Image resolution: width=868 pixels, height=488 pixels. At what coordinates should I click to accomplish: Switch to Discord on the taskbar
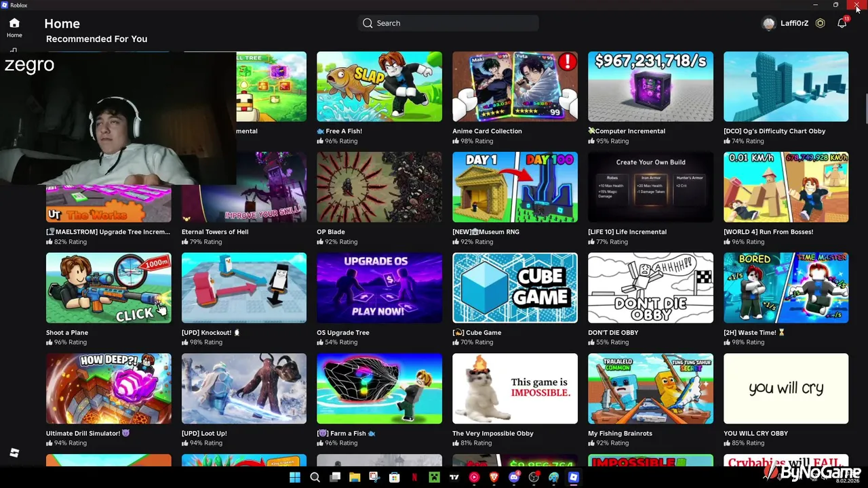point(514,477)
